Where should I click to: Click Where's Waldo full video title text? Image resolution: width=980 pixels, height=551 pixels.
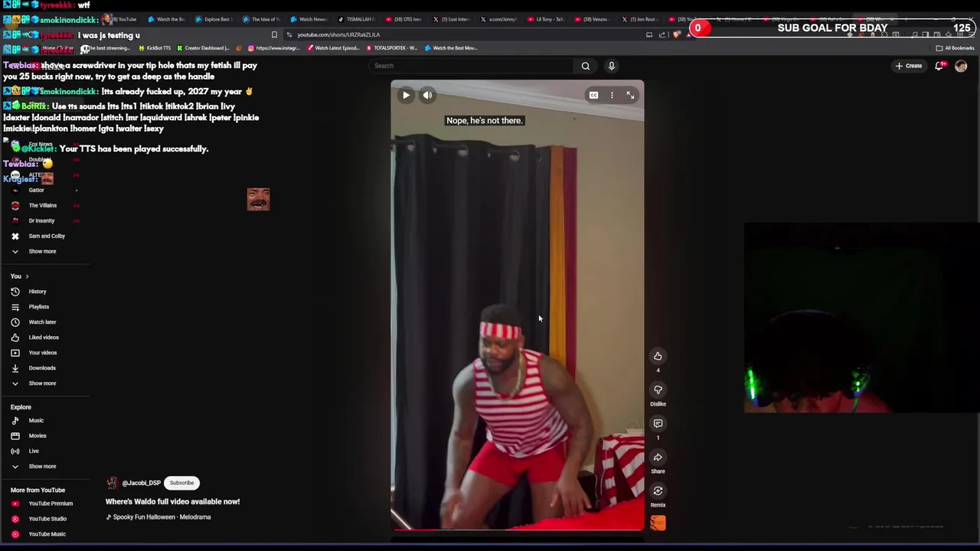click(172, 501)
